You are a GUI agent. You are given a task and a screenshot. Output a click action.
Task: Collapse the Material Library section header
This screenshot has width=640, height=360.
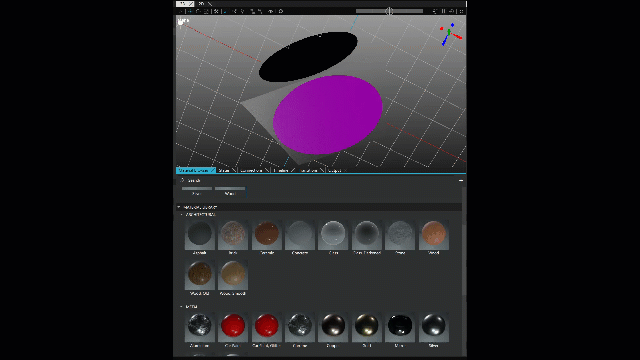(x=319, y=207)
